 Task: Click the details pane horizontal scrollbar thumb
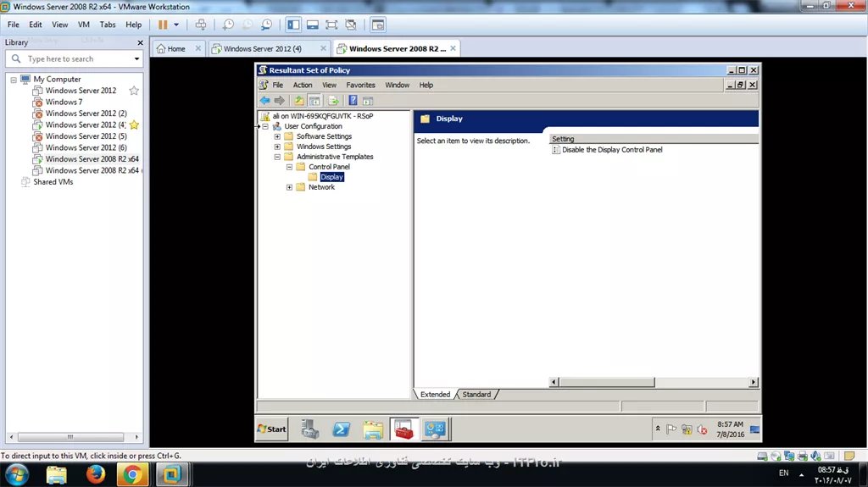pos(607,382)
